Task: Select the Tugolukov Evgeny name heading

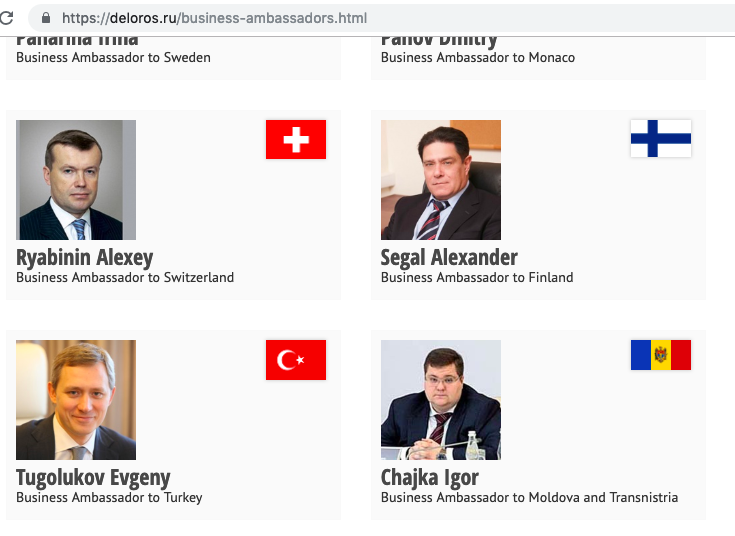Action: pyautogui.click(x=93, y=477)
